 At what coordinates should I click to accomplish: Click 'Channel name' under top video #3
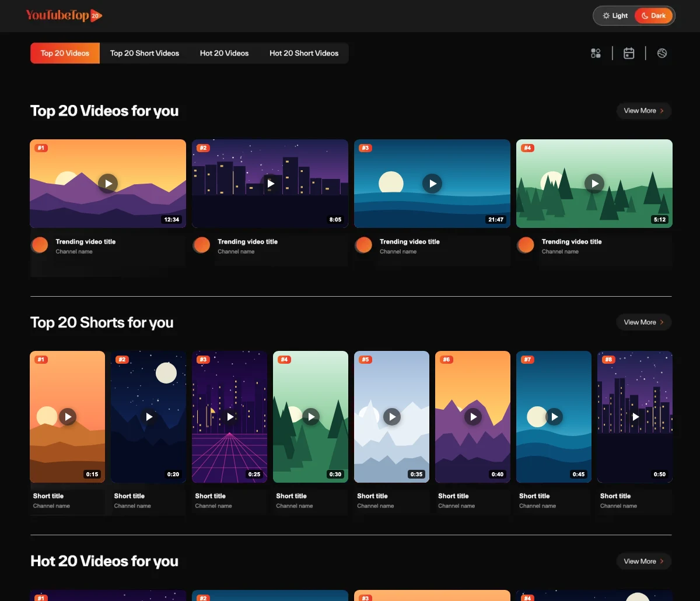click(x=398, y=252)
